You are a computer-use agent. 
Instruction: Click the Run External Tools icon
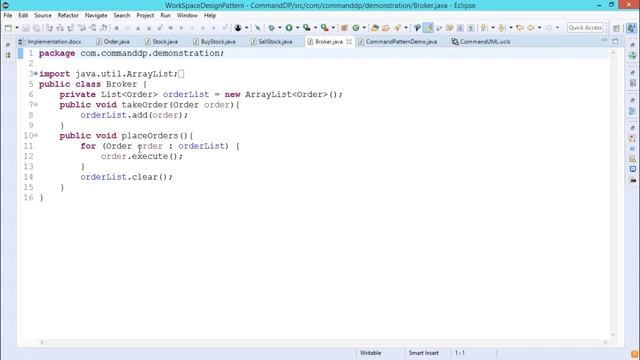pyautogui.click(x=324, y=28)
